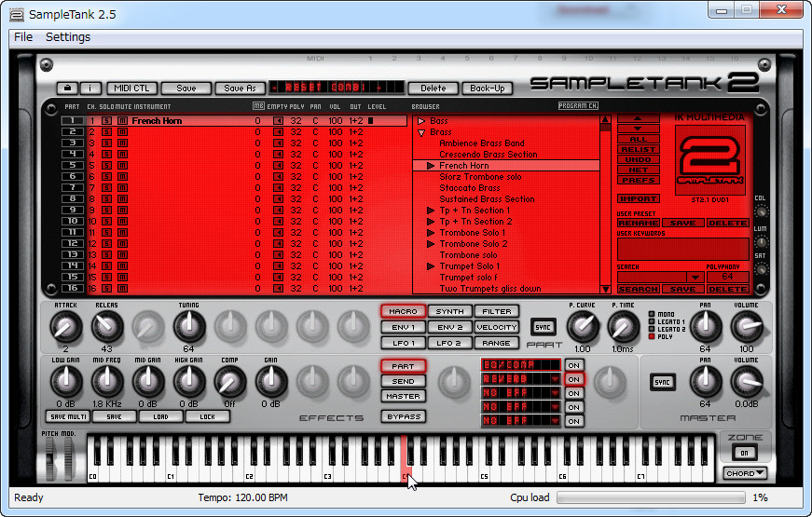812x517 pixels.
Task: Click the lock icon button left of the i button
Action: coord(67,88)
